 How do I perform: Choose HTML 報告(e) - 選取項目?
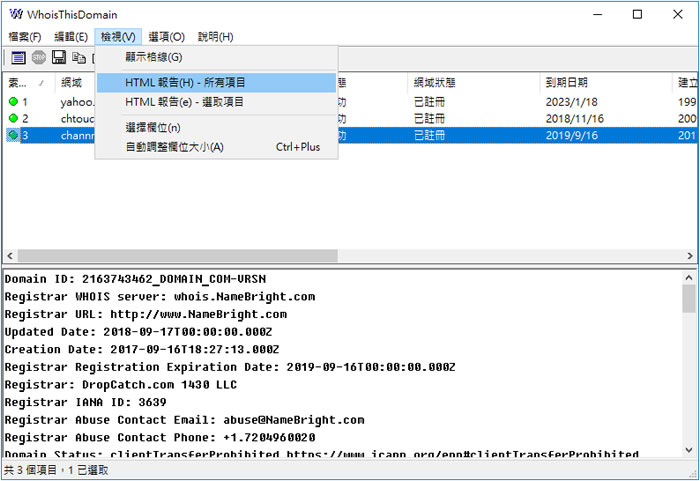217,102
